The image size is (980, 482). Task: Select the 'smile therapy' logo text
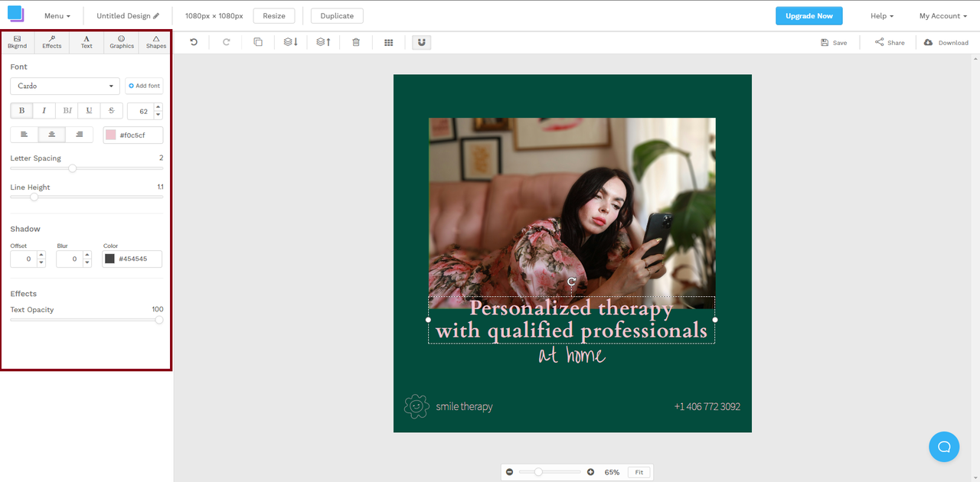coord(465,406)
